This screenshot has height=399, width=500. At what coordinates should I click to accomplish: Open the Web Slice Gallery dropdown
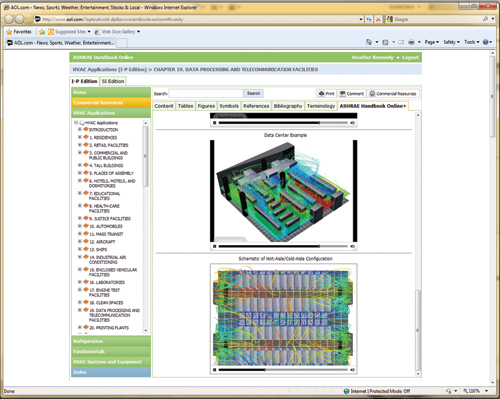(117, 32)
